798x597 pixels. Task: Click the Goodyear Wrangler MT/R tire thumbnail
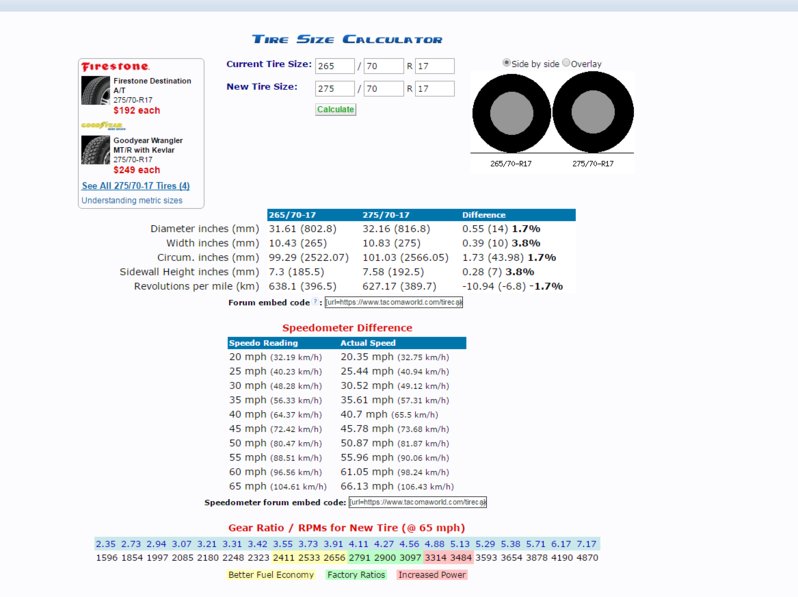click(x=96, y=150)
